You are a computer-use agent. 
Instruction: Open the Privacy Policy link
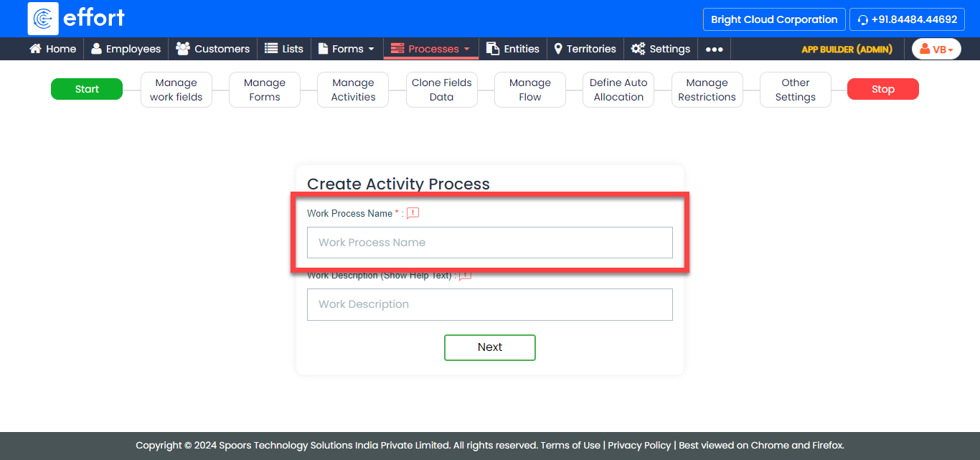pos(639,445)
